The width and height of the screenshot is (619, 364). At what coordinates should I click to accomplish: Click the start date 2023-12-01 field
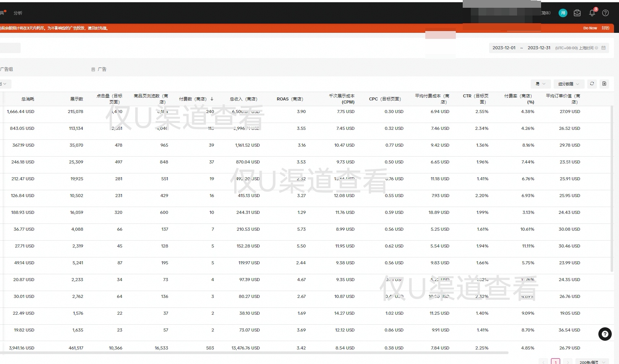(x=504, y=48)
